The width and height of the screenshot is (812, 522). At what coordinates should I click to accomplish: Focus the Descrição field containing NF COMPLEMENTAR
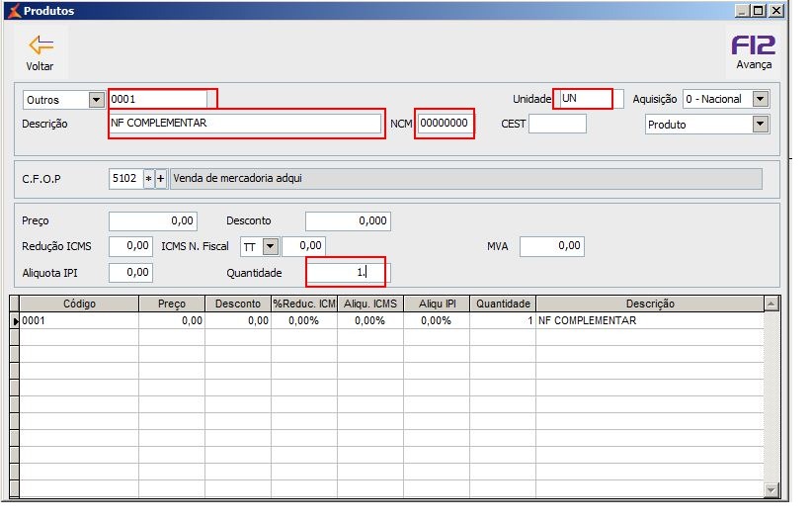pyautogui.click(x=245, y=124)
